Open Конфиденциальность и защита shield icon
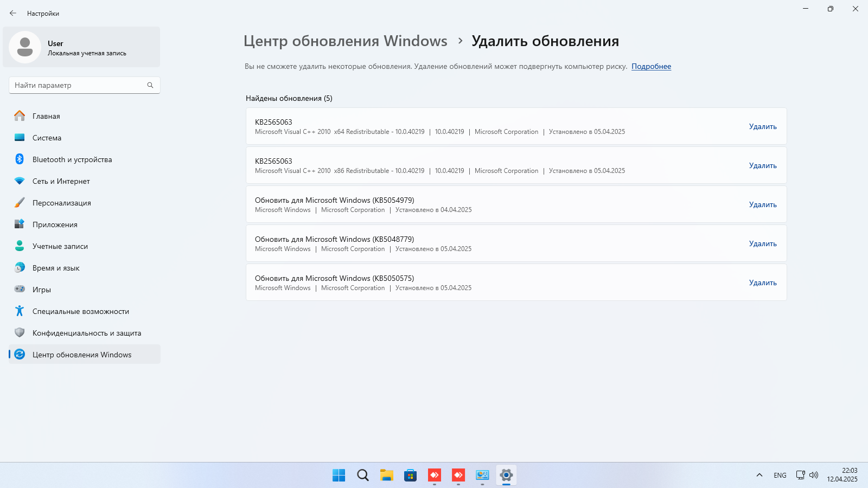Screen dimensions: 868x488 pos(20,333)
